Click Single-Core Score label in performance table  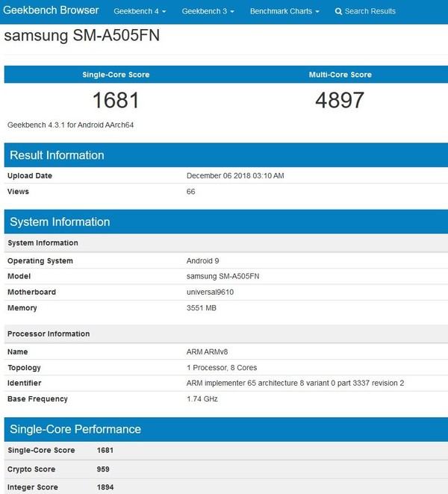pyautogui.click(x=41, y=450)
